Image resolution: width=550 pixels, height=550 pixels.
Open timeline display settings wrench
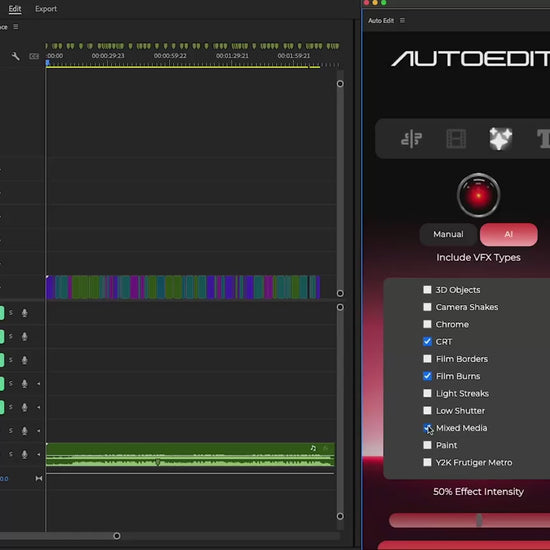(x=15, y=56)
